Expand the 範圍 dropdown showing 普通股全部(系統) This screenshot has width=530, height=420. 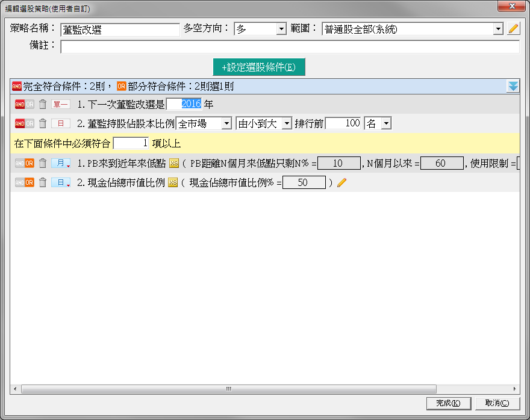click(x=497, y=29)
